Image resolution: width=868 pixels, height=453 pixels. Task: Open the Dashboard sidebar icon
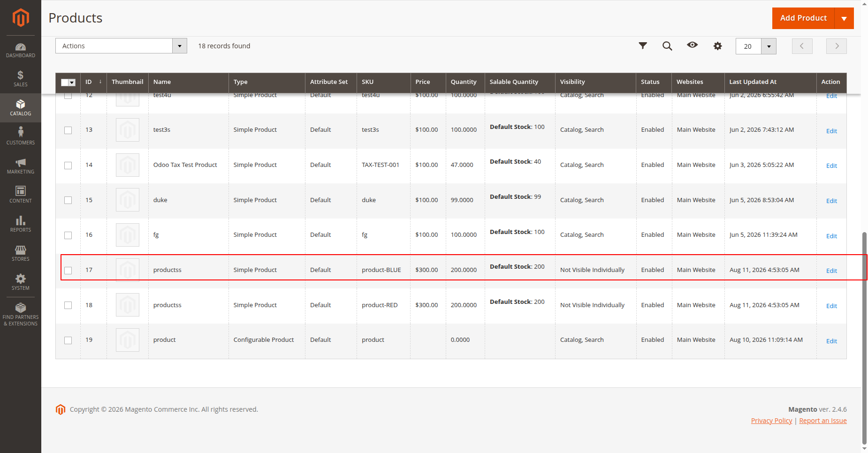pyautogui.click(x=21, y=50)
